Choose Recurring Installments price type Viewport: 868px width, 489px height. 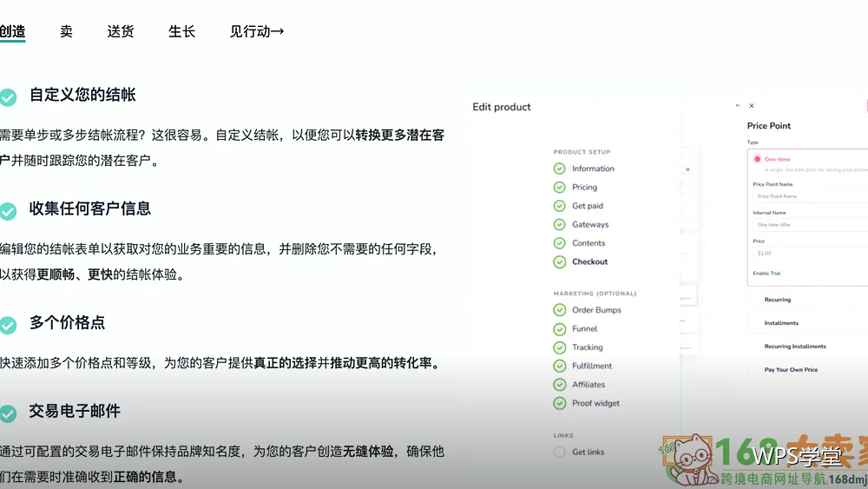coord(795,346)
